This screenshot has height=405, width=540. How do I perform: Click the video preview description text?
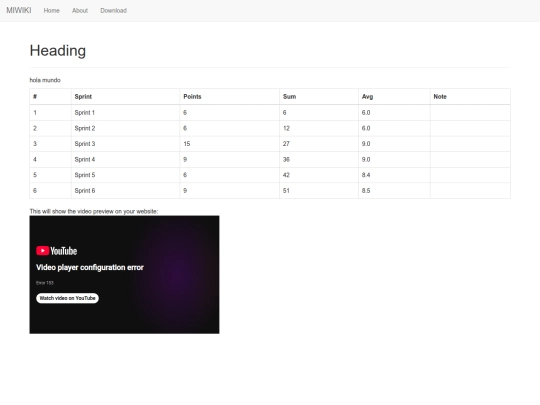pos(94,211)
